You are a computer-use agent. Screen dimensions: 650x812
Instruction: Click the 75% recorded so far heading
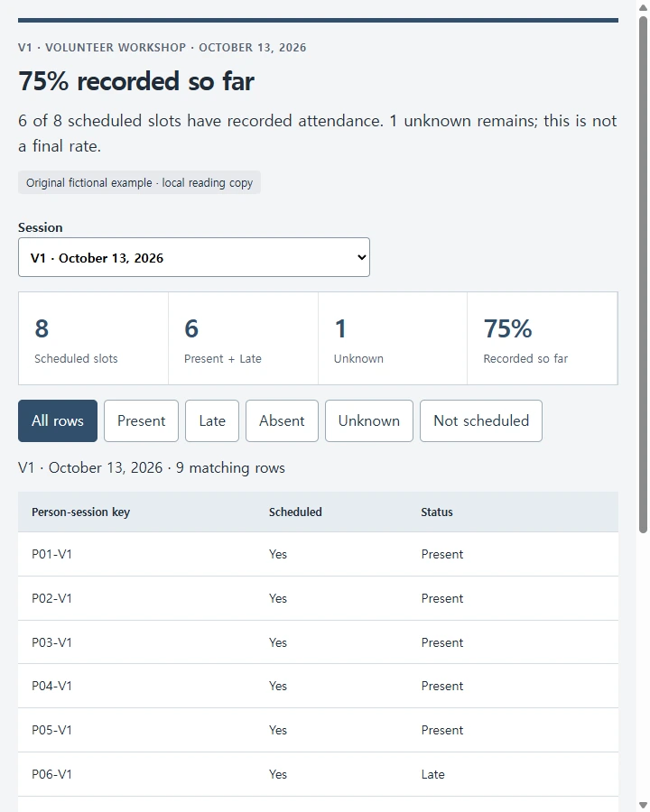click(136, 81)
